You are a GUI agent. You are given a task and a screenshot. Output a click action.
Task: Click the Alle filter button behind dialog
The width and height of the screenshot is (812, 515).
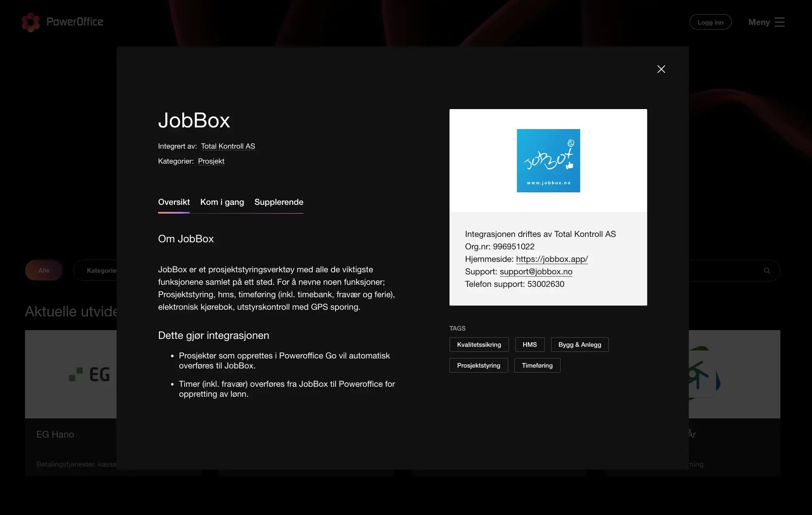44,271
